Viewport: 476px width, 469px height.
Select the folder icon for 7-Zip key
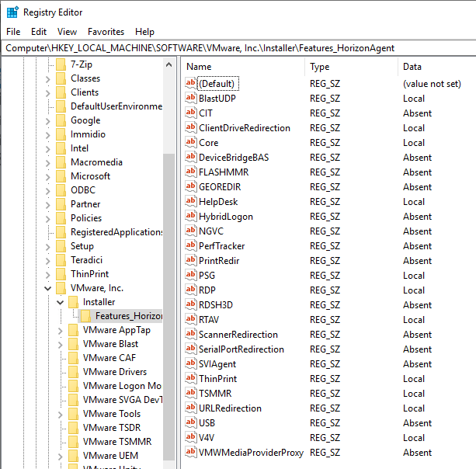tap(61, 64)
